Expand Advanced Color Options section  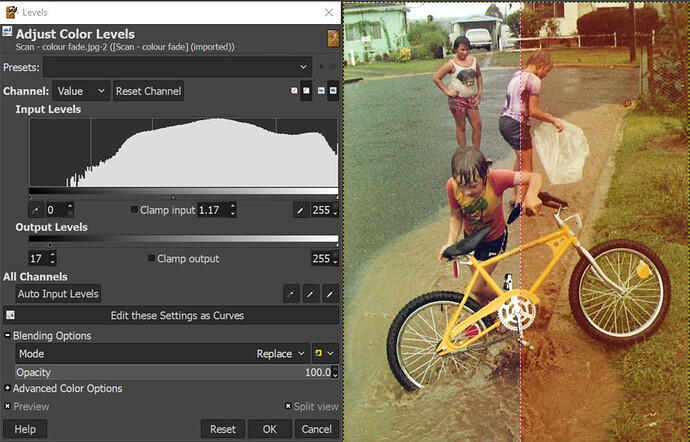point(8,388)
